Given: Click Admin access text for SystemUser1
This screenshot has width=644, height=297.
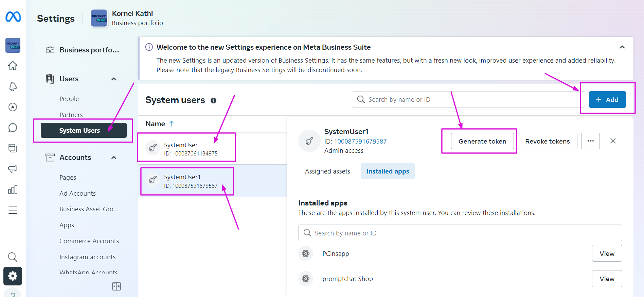Looking at the screenshot, I should tap(344, 151).
